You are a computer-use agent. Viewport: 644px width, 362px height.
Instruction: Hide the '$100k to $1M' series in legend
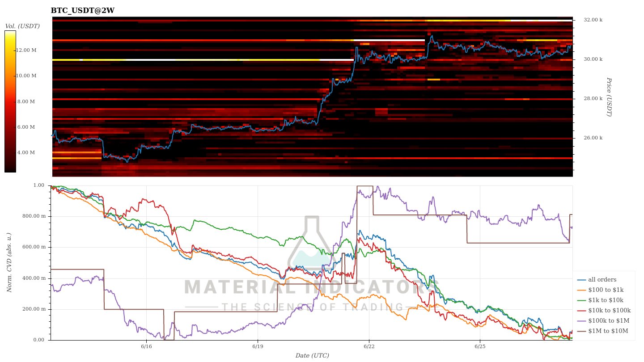click(x=603, y=321)
